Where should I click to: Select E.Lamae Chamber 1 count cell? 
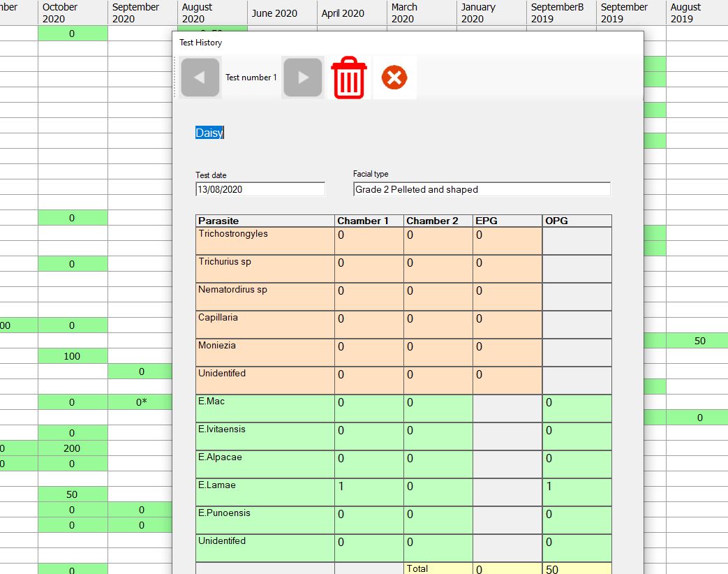point(369,492)
